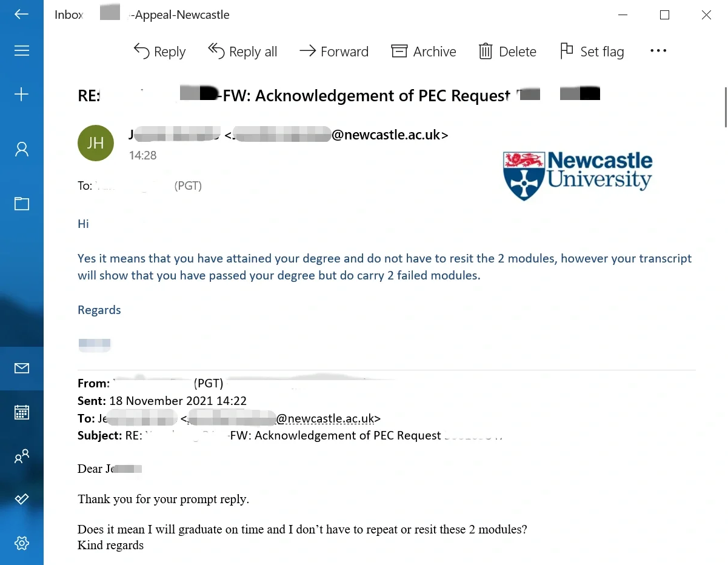The image size is (728, 565).
Task: Compose new mail with plus icon
Action: [x=22, y=94]
